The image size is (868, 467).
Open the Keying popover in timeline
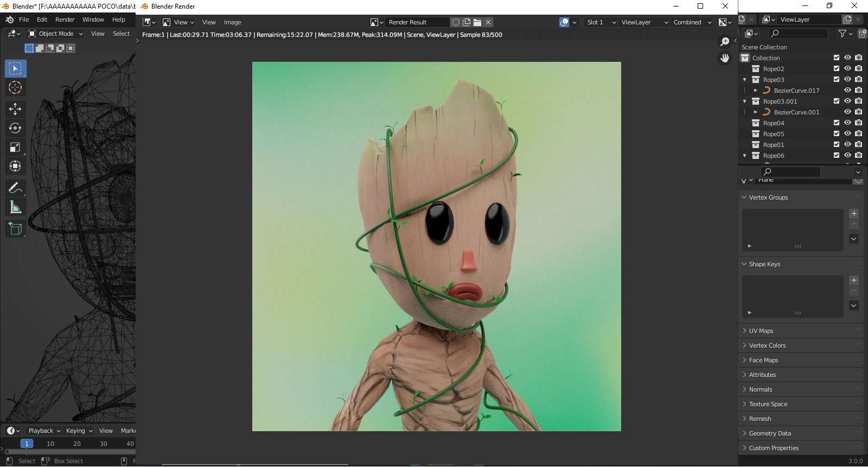(x=79, y=431)
